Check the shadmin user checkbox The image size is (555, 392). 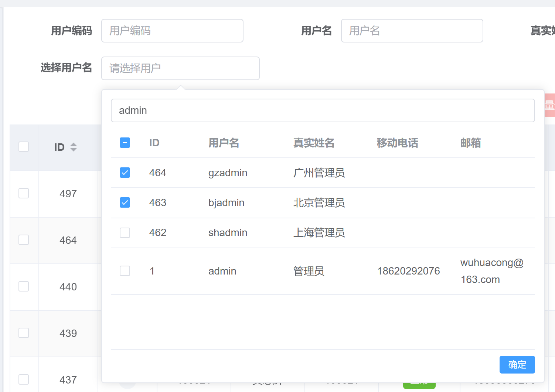point(125,232)
